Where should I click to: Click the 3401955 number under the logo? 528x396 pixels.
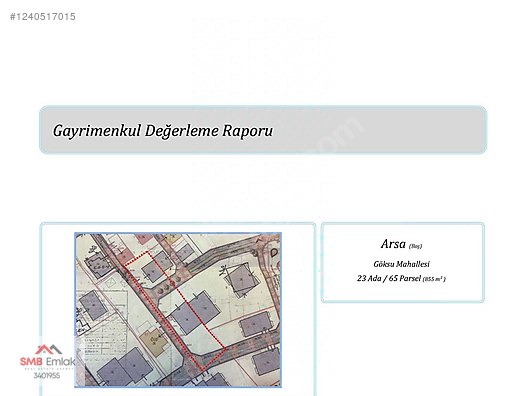[46, 375]
